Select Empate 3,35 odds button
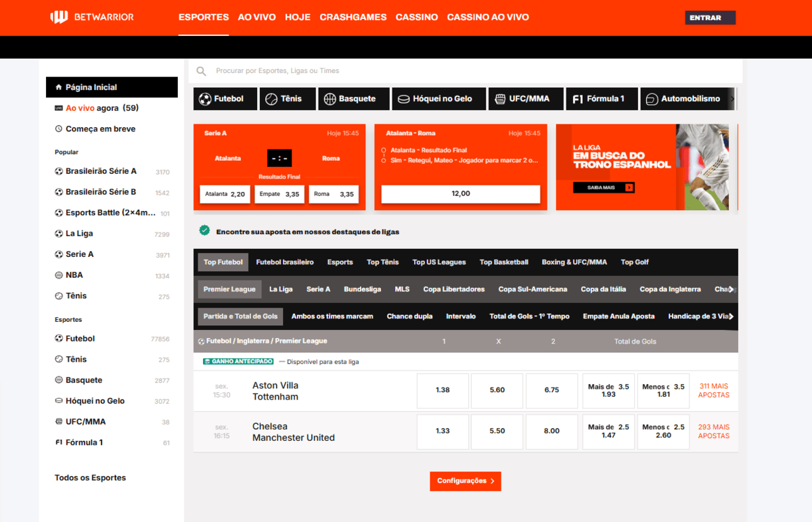The width and height of the screenshot is (812, 522). click(x=279, y=194)
